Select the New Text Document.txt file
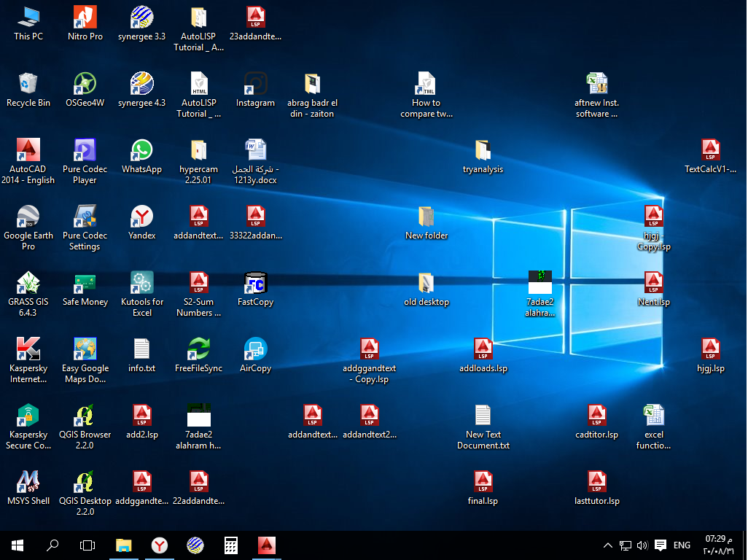This screenshot has width=748, height=560. pos(483,427)
